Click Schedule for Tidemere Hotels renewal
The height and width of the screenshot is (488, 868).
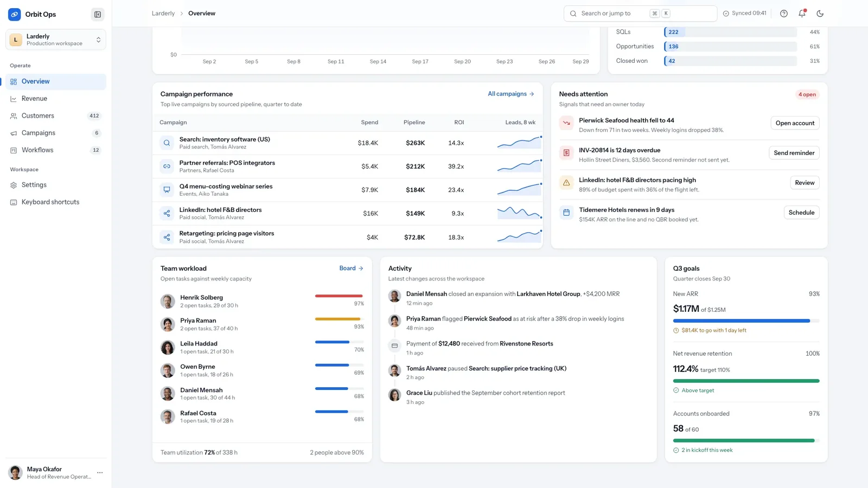pyautogui.click(x=801, y=213)
